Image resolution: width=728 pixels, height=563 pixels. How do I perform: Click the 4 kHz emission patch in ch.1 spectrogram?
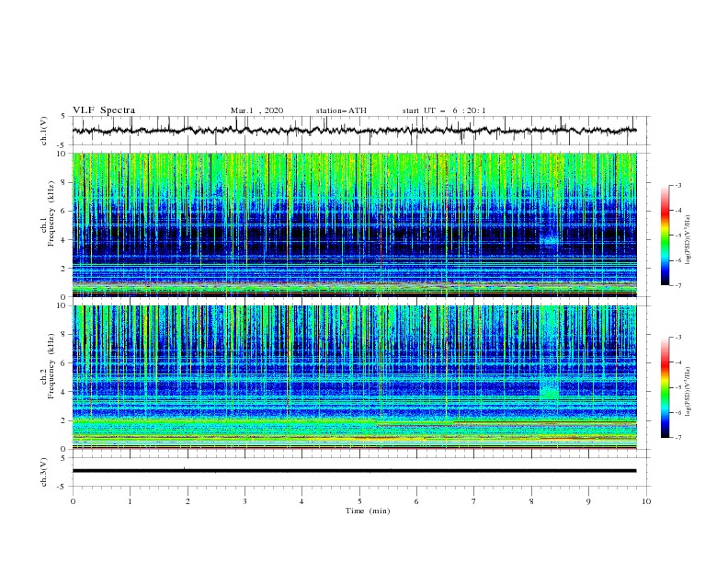551,240
